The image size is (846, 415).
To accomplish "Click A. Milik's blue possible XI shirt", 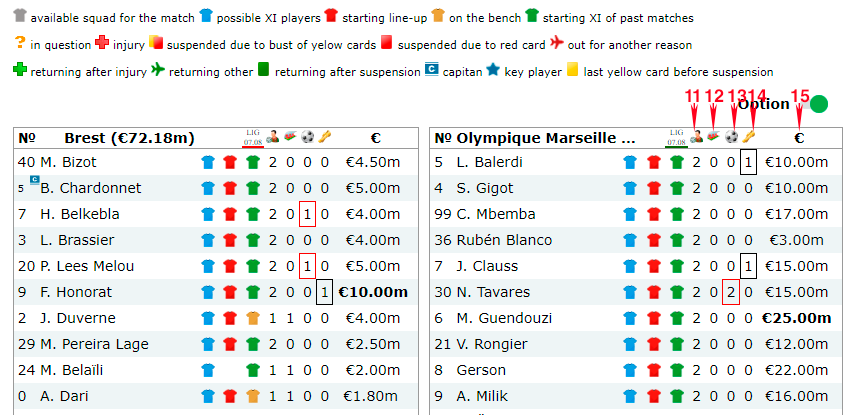I will [x=630, y=397].
